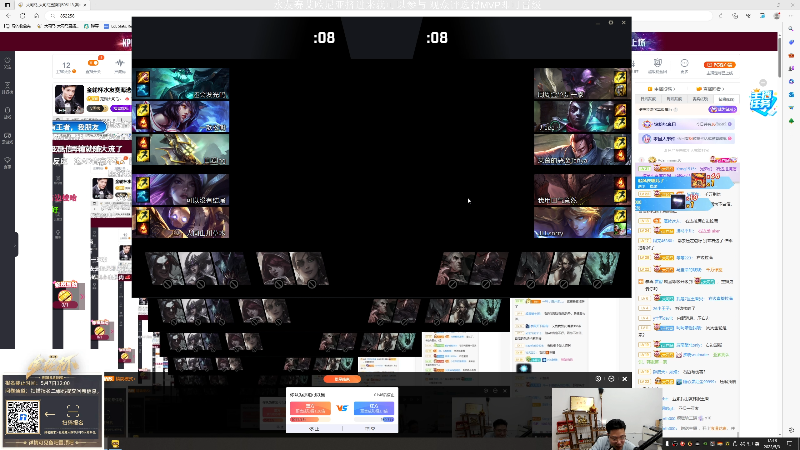Click Ignite spell icon on Ahri card
Image resolution: width=800 pixels, height=450 pixels.
(x=142, y=122)
